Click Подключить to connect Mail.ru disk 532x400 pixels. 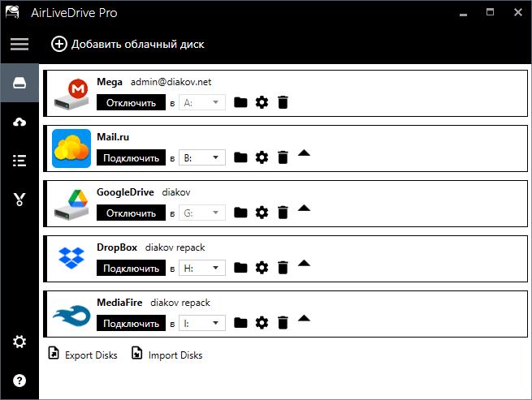(x=130, y=157)
